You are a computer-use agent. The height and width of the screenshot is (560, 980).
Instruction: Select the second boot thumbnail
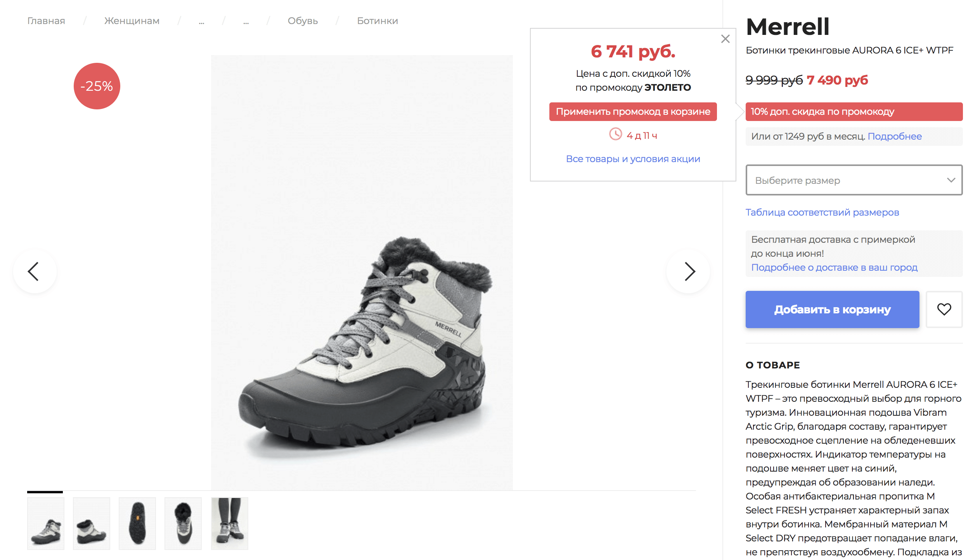coord(92,523)
